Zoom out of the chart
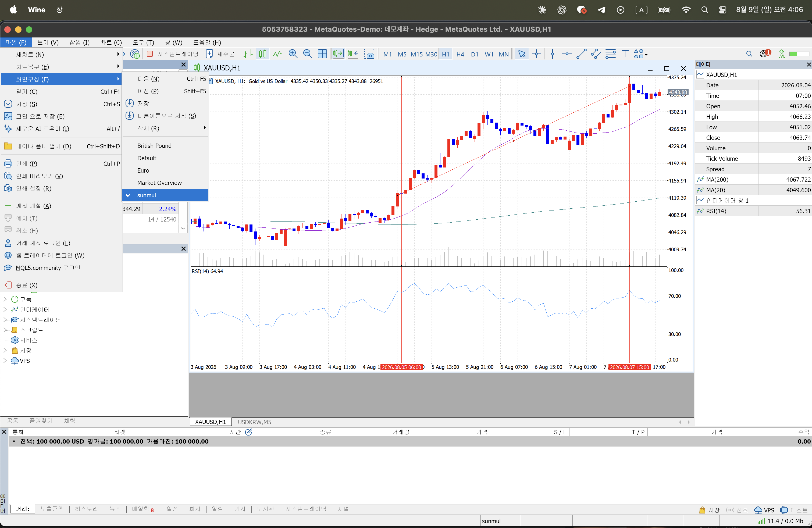812x528 pixels. tap(307, 54)
